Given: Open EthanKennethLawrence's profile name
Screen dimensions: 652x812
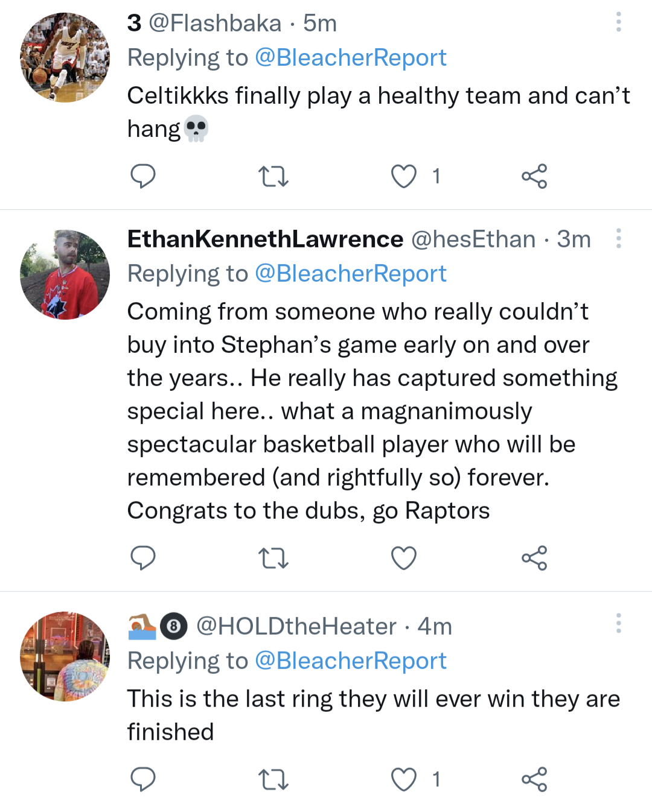Looking at the screenshot, I should (x=265, y=239).
